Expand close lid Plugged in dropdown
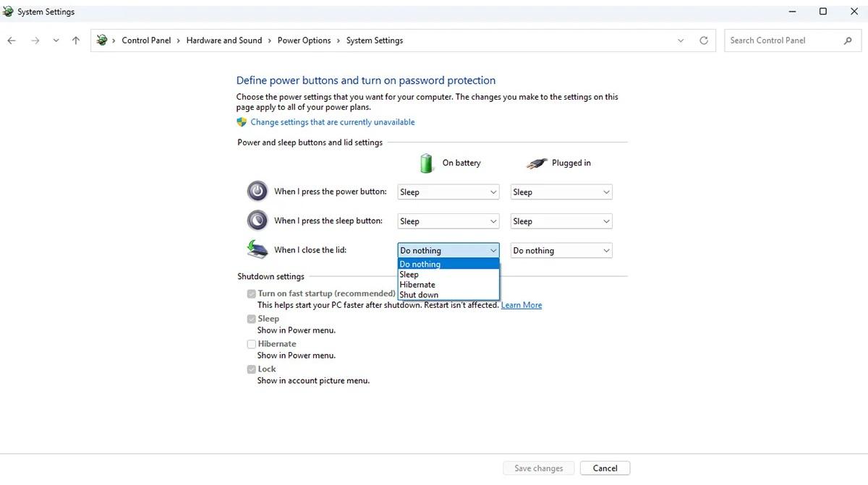Screen dimensions: 868x485 pyautogui.click(x=561, y=250)
